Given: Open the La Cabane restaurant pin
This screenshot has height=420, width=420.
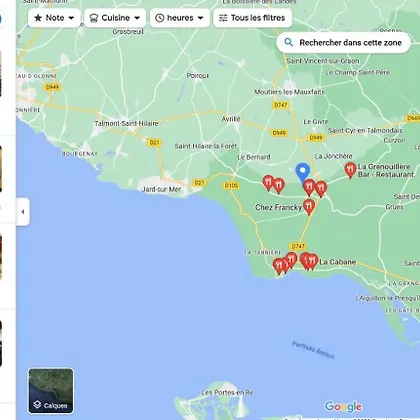Looking at the screenshot, I should click(312, 262).
